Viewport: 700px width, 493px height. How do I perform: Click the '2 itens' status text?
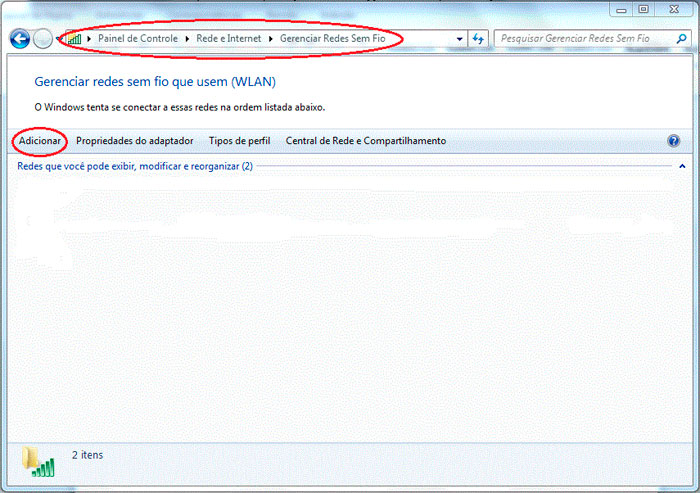point(88,455)
